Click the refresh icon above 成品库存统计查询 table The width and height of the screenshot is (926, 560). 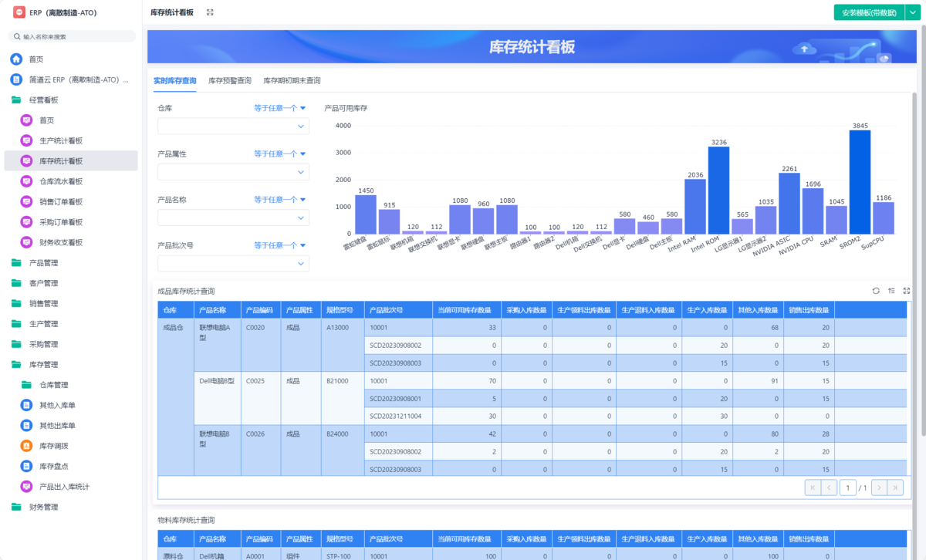(876, 291)
